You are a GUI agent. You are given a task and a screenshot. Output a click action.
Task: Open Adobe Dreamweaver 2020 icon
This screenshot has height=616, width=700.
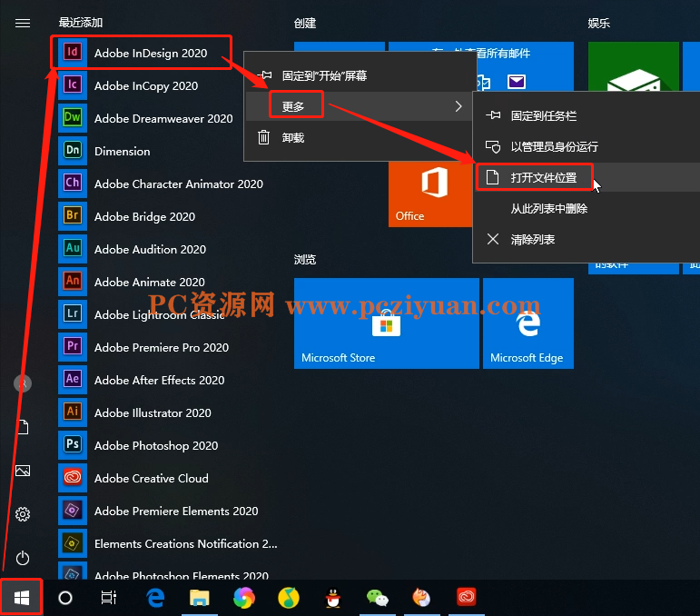[73, 118]
